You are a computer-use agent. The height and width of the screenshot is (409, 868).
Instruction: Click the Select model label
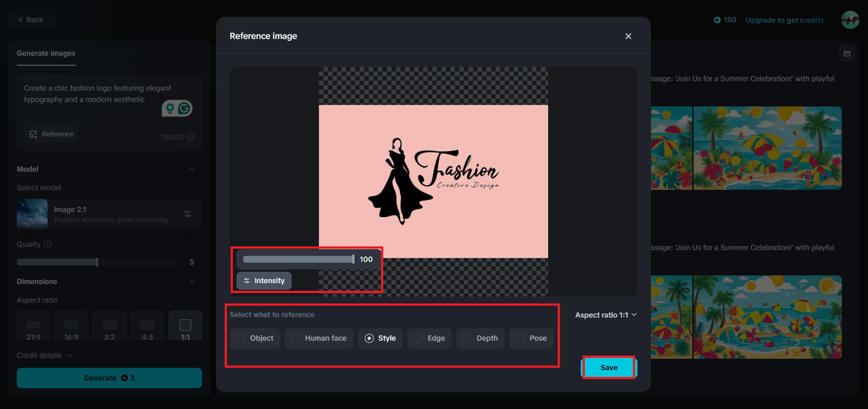pos(39,188)
